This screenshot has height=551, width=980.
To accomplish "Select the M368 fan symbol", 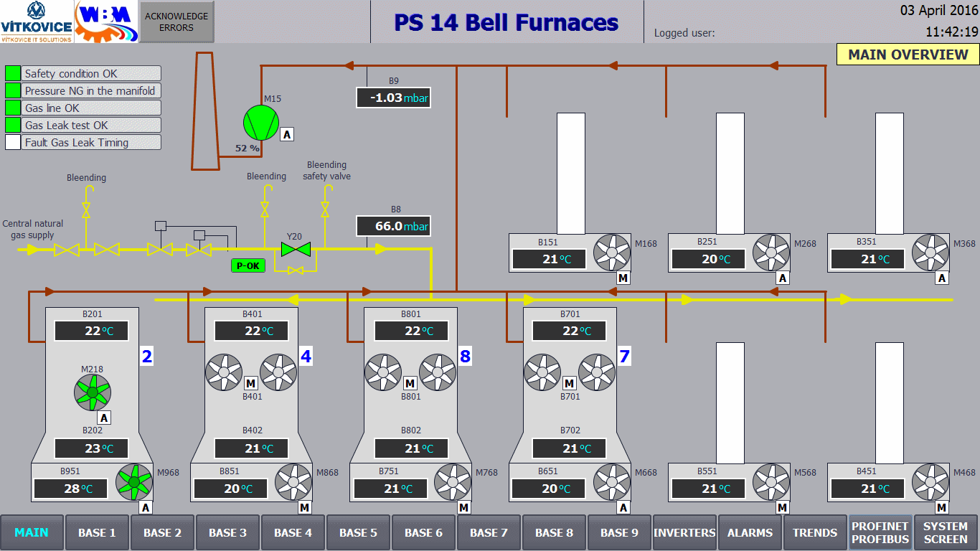I will tap(930, 253).
